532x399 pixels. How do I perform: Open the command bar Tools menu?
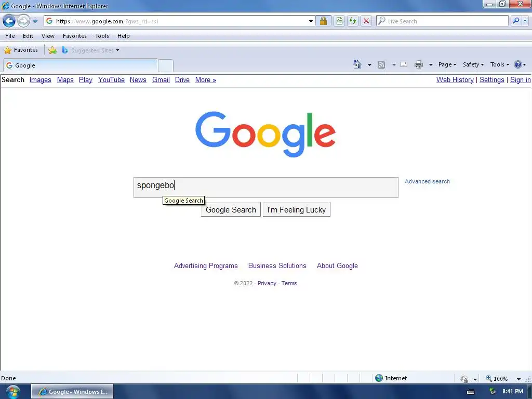[x=499, y=64]
